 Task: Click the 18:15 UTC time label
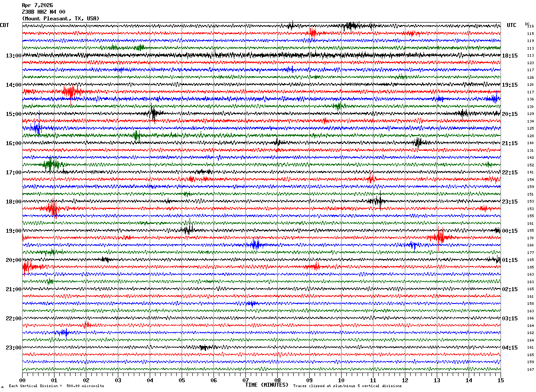tap(510, 56)
